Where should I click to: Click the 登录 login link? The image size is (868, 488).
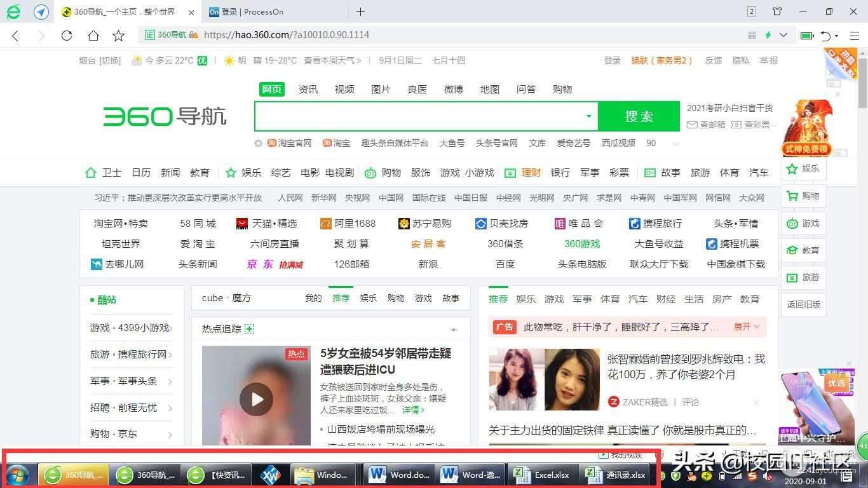tap(613, 60)
